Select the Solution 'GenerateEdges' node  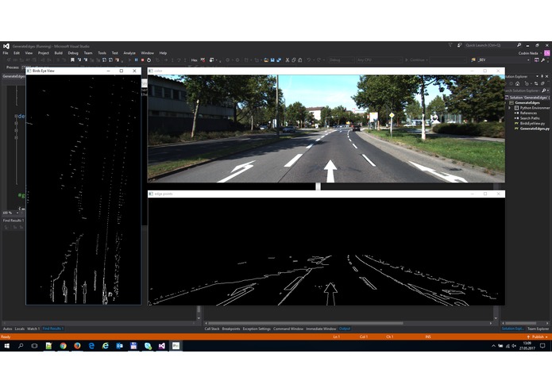click(x=527, y=98)
